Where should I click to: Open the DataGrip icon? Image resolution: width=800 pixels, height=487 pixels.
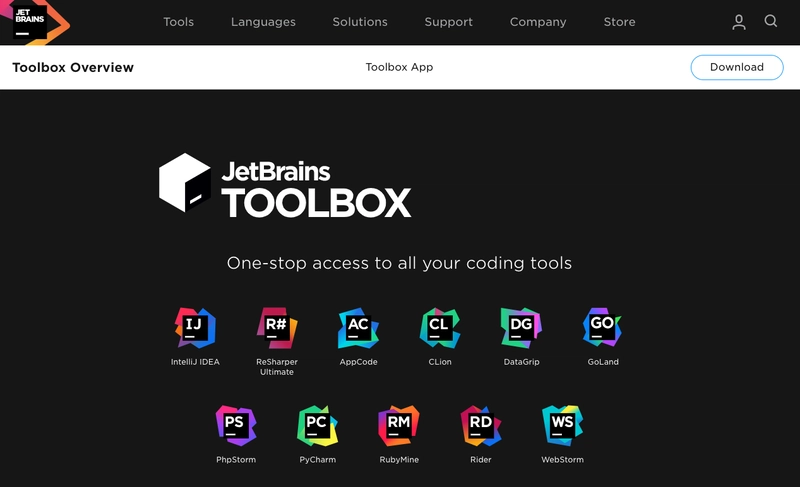click(x=521, y=327)
